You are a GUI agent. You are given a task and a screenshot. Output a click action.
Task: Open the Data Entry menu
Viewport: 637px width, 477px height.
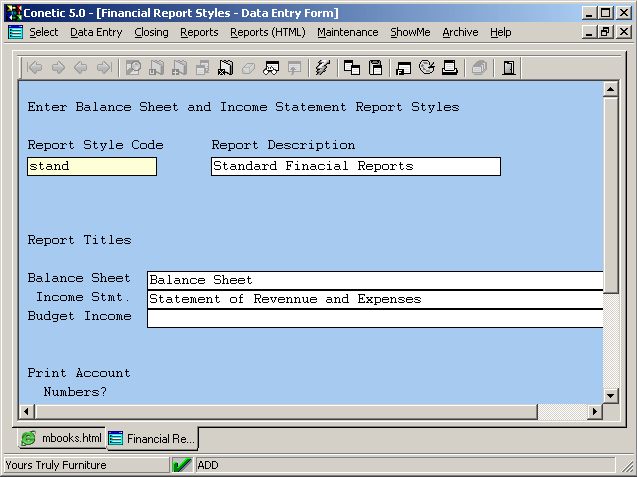pyautogui.click(x=96, y=32)
